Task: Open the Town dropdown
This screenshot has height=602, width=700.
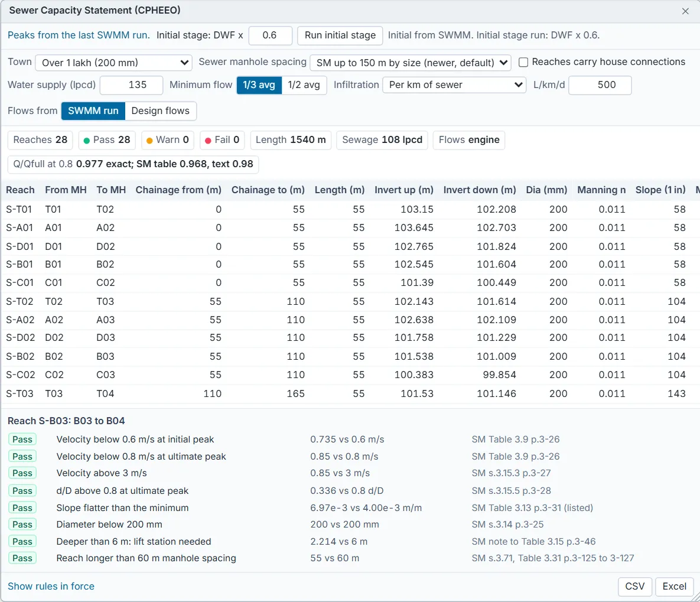Action: tap(114, 63)
